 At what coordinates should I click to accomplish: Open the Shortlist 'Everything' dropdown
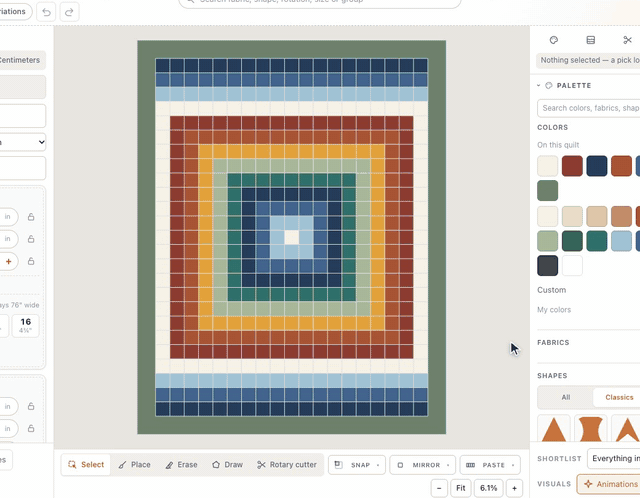point(614,458)
